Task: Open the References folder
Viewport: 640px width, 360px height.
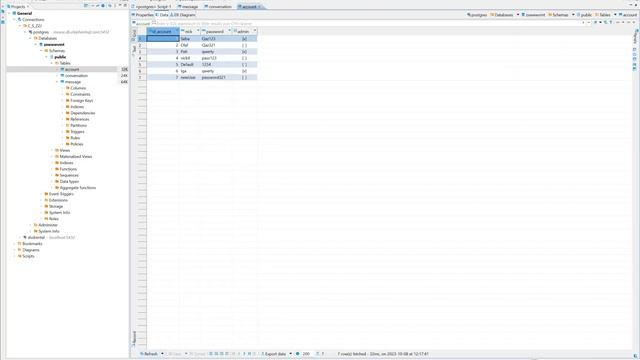Action: pos(79,119)
